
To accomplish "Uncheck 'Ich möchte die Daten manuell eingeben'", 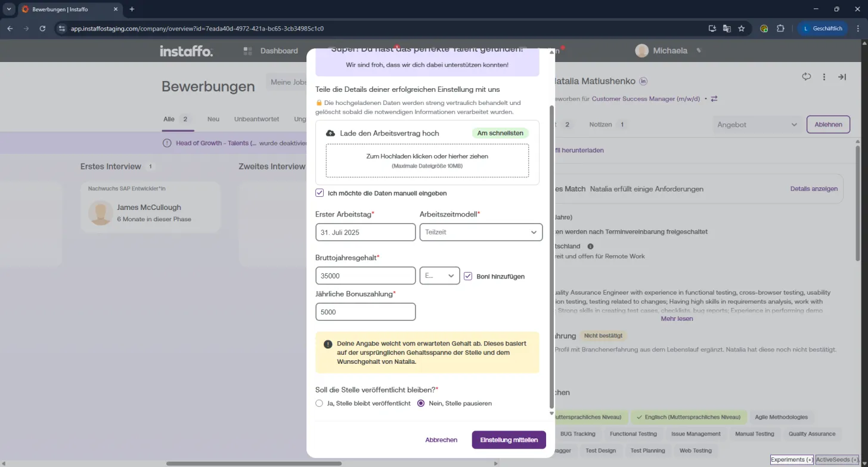I will coord(320,193).
